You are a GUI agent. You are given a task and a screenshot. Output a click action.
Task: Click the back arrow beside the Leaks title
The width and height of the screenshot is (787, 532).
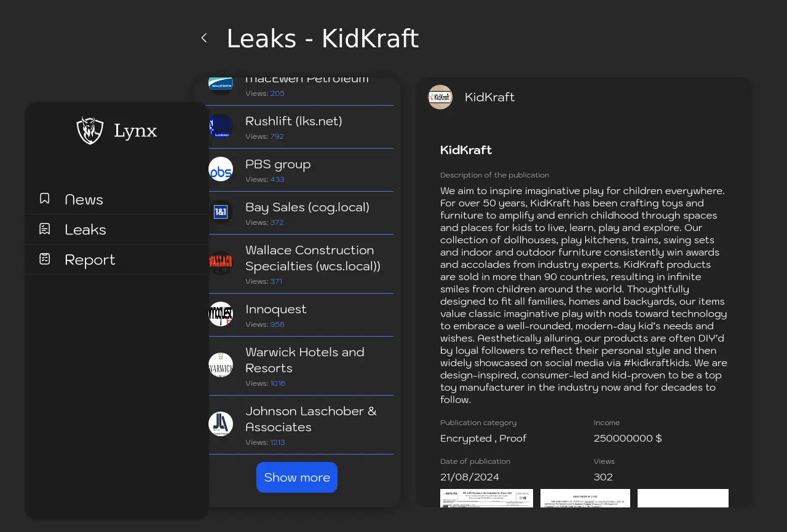(x=204, y=38)
